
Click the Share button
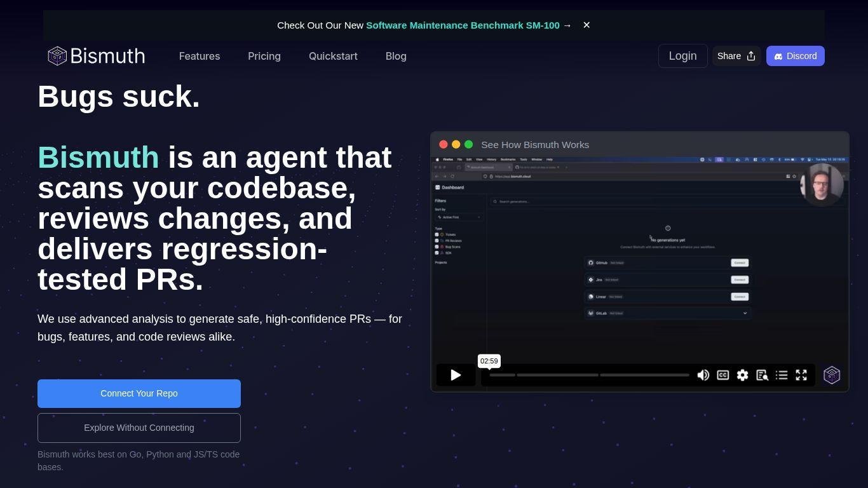click(x=736, y=56)
